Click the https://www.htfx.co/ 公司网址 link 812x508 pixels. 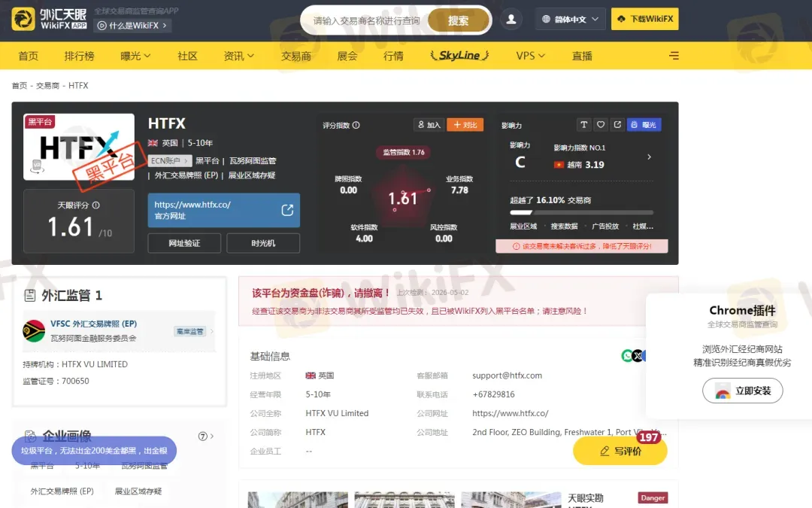(x=510, y=413)
